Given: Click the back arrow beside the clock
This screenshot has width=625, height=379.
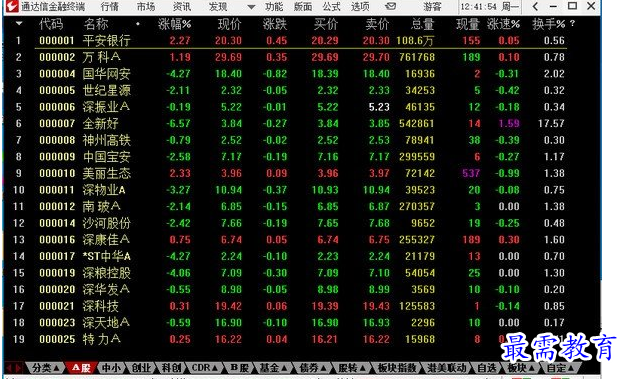Looking at the screenshot, I should [535, 6].
